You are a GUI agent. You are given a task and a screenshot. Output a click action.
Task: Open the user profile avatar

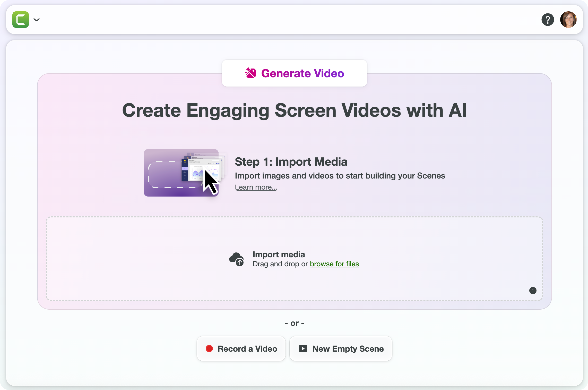(568, 20)
